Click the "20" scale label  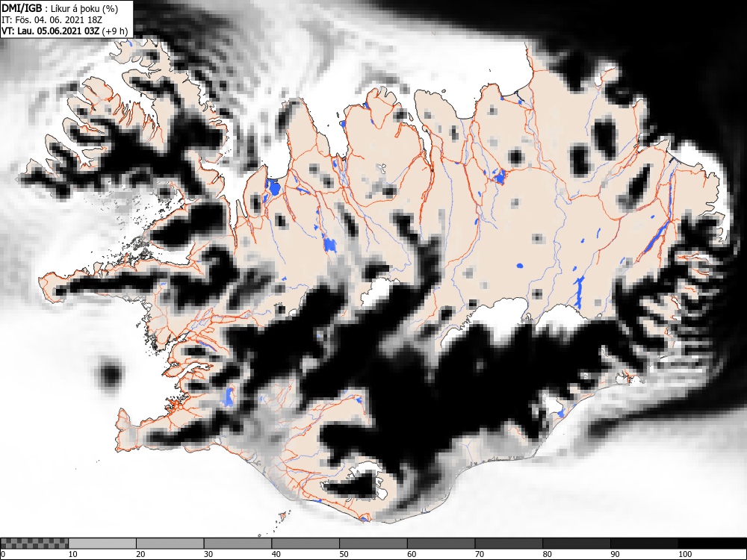click(x=140, y=554)
